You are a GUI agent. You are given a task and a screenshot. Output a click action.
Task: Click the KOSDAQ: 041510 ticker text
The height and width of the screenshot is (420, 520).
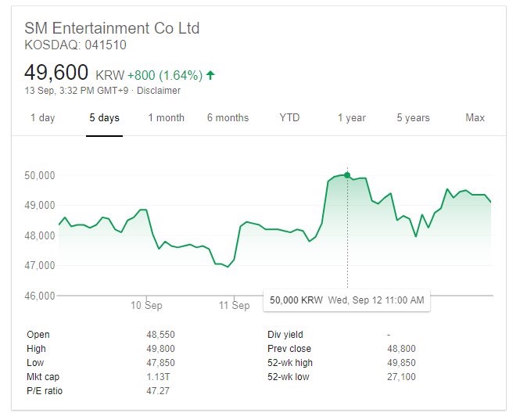(75, 45)
